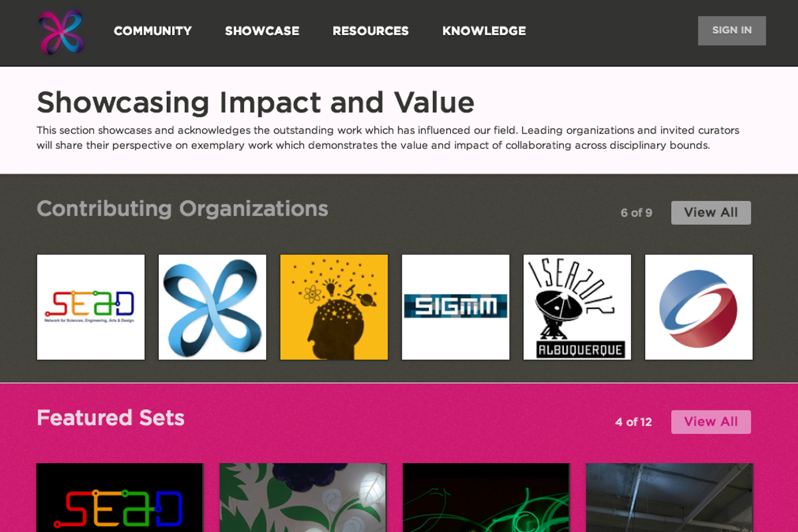Click the Sign In button
The height and width of the screenshot is (532, 798).
[731, 31]
